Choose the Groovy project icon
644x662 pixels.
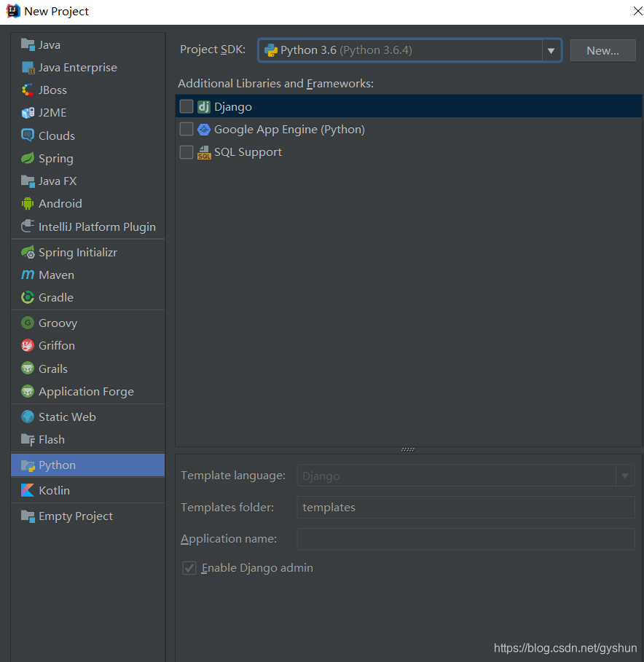coord(27,323)
